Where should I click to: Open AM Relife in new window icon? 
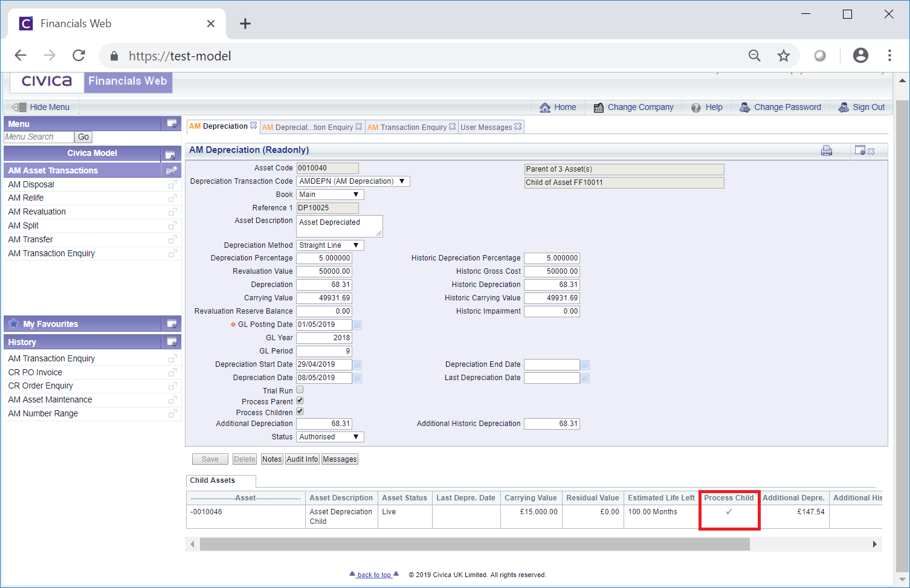(x=172, y=198)
